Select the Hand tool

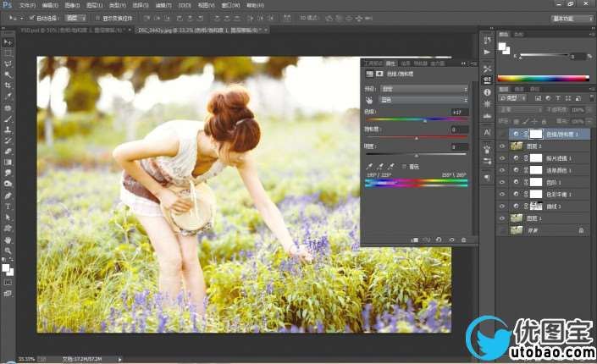8,240
